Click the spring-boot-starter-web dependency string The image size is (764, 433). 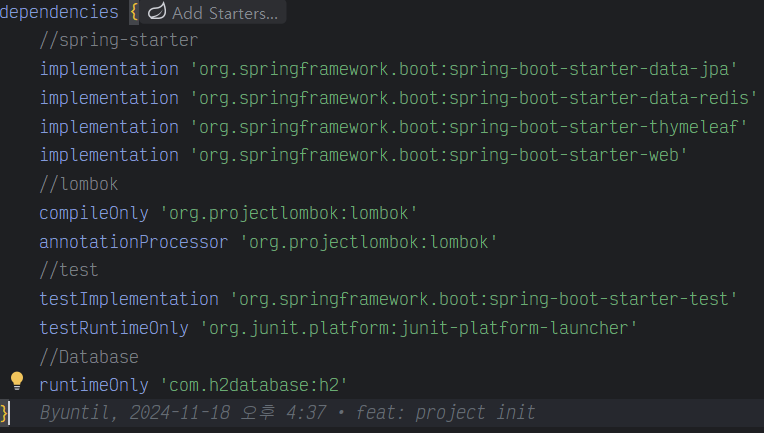coord(439,155)
